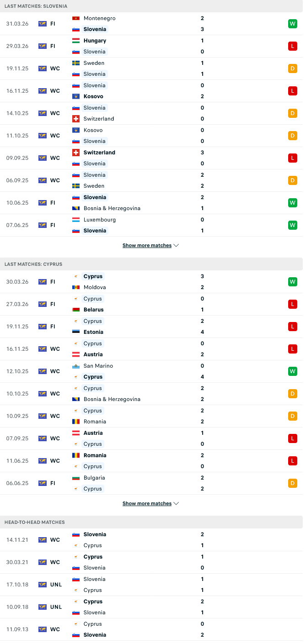The image size is (306, 644).
Task: Click the Kosovo flag in the 16.11.25 match
Action: 76,96
